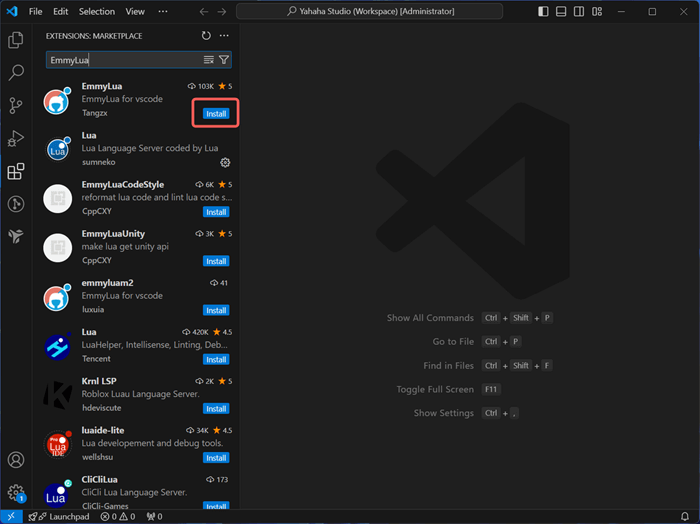Open the Selection menu

97,12
